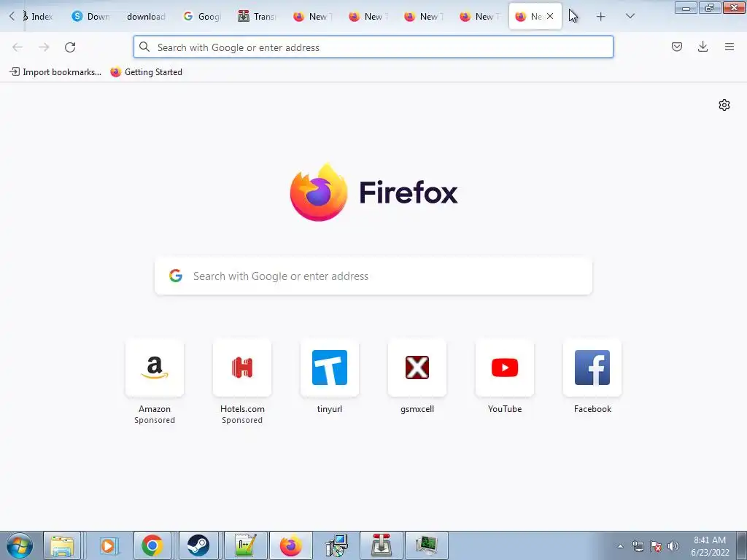
Task: Open a new tab with the plus button
Action: pyautogui.click(x=601, y=17)
